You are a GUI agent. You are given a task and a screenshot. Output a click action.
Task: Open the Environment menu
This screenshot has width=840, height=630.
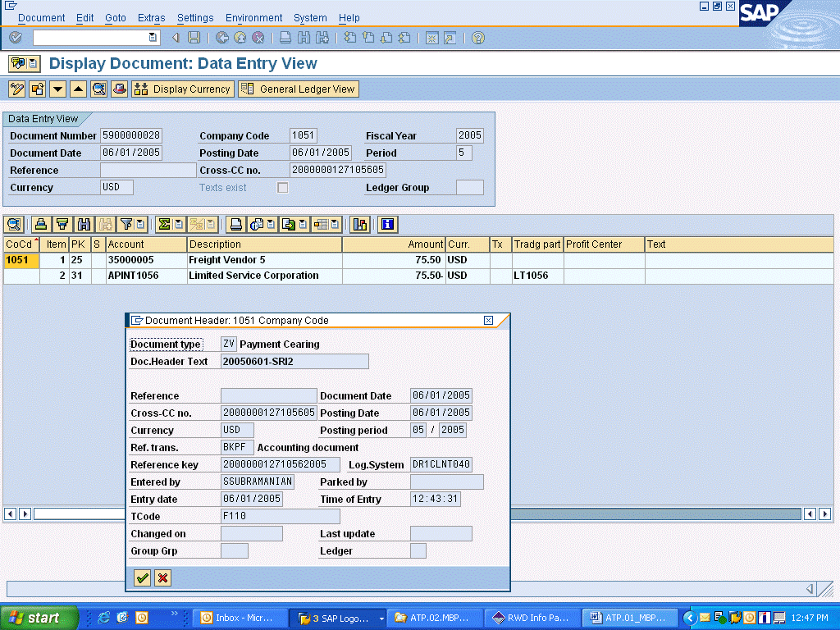pos(253,18)
